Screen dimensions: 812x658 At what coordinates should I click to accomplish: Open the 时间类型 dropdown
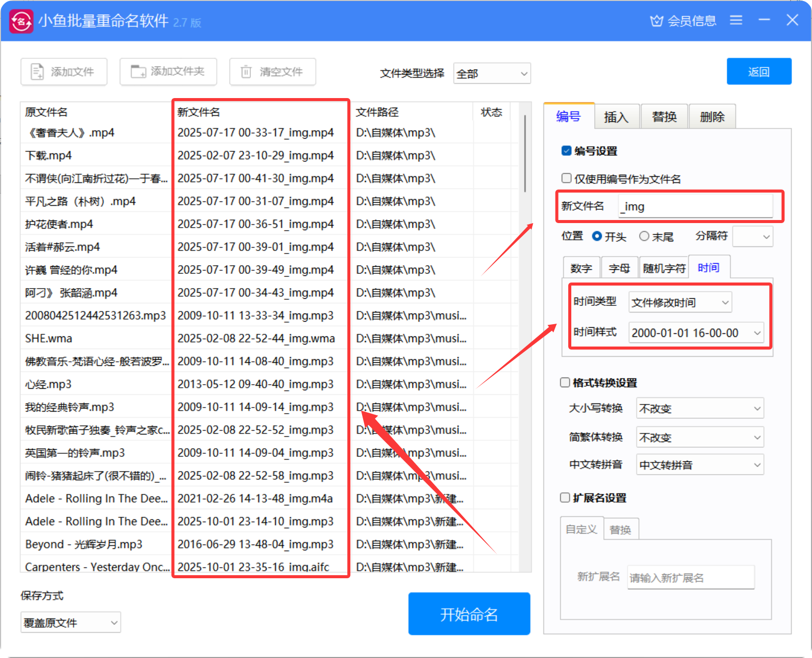click(680, 302)
